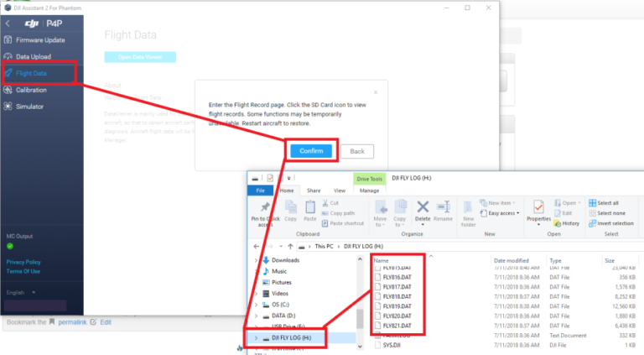644x355 pixels.
Task: Click Back button in the dialog
Action: [x=357, y=151]
